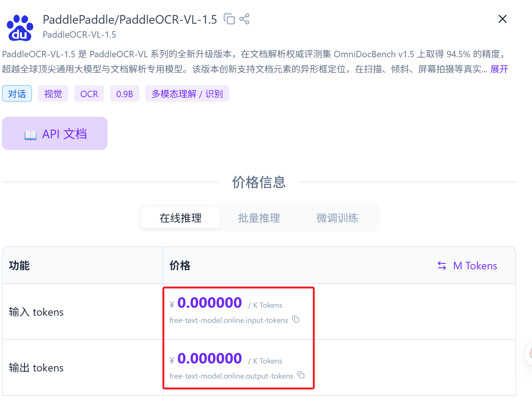532x414 pixels.
Task: Switch to the 微调训练 tab
Action: [337, 218]
